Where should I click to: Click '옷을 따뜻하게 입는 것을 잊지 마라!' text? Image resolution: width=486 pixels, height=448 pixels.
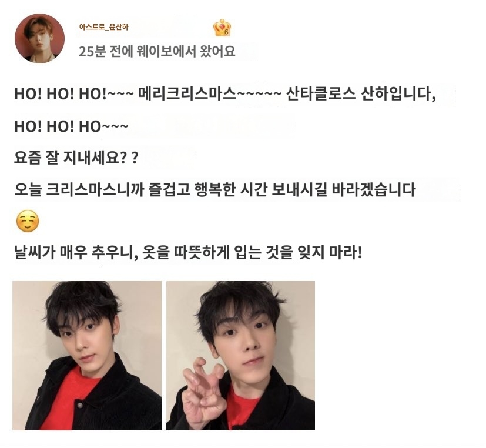pos(252,253)
